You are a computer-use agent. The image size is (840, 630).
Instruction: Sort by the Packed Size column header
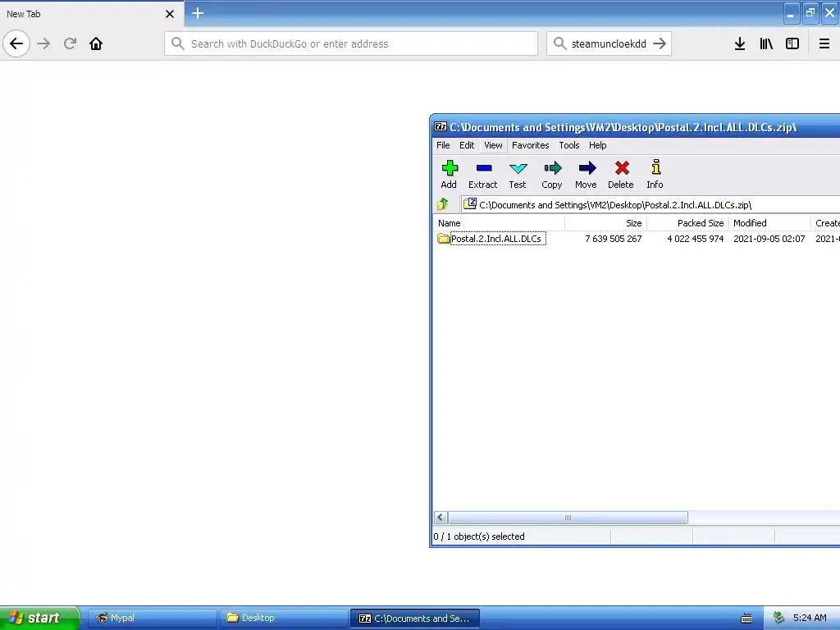(x=688, y=223)
